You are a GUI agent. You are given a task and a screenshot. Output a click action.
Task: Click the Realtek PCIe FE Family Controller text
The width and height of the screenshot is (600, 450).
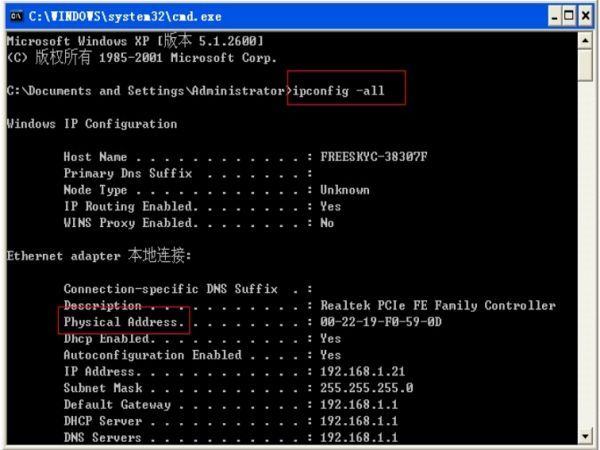pos(438,305)
